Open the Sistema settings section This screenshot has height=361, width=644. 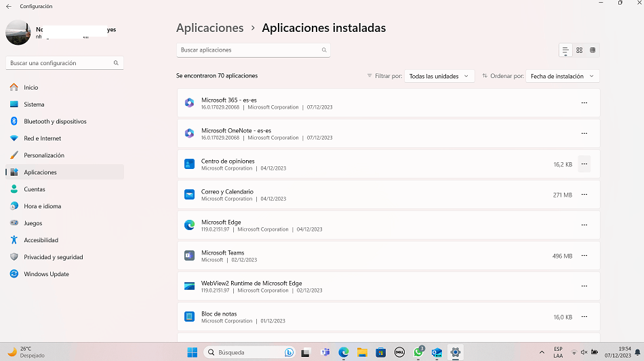[x=64, y=104]
